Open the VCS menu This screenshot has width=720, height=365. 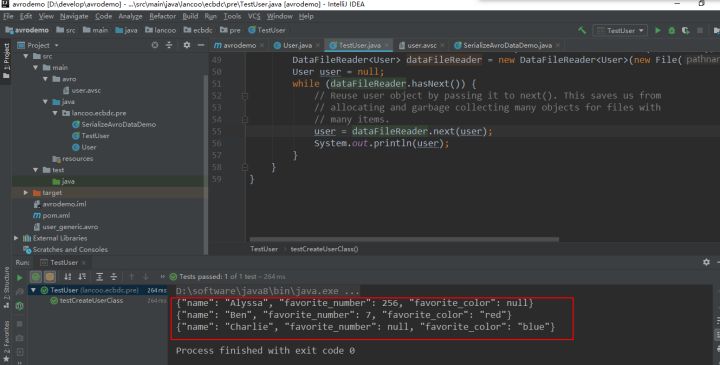coord(254,16)
